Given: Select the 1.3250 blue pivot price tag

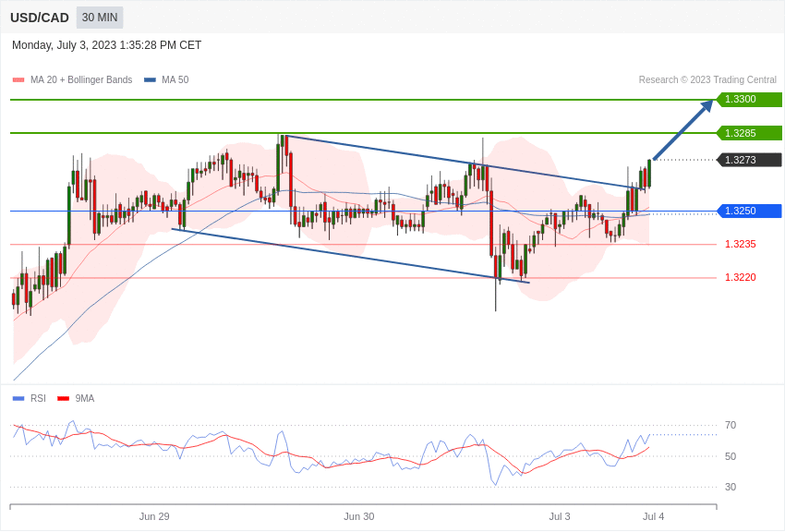Looking at the screenshot, I should coord(749,211).
